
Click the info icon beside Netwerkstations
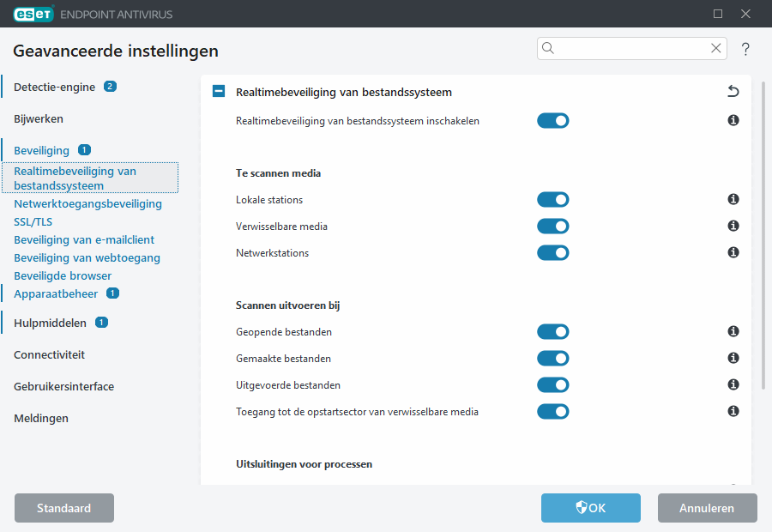click(733, 252)
